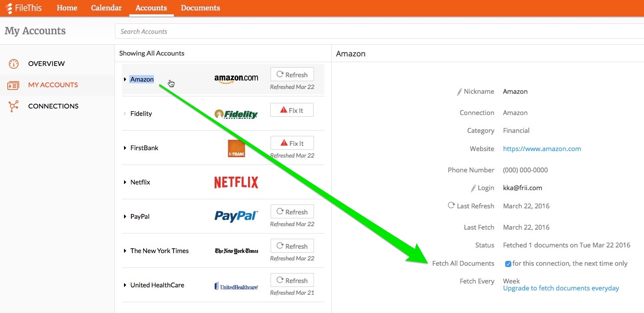The image size is (644, 313).
Task: Go to the Home tab
Action: [67, 8]
